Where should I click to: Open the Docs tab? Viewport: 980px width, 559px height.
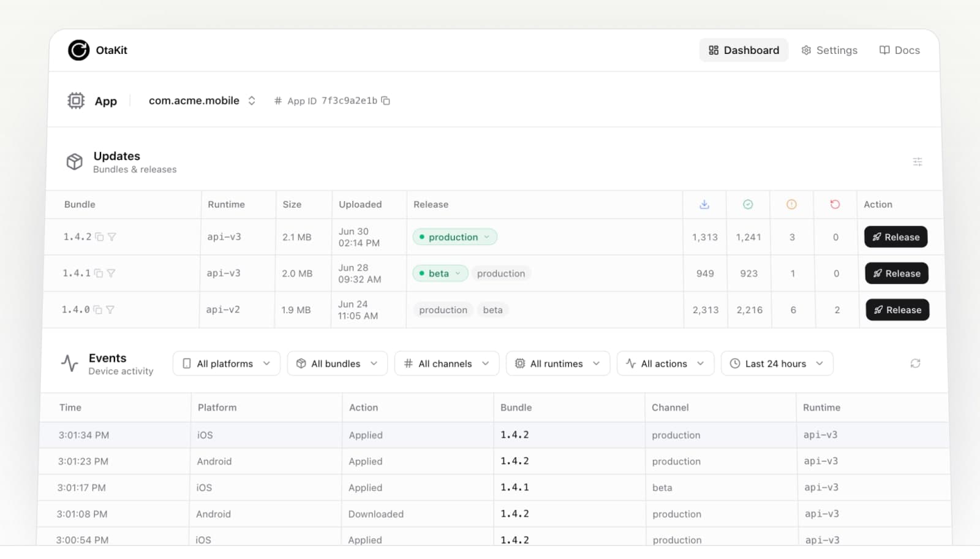pos(900,50)
